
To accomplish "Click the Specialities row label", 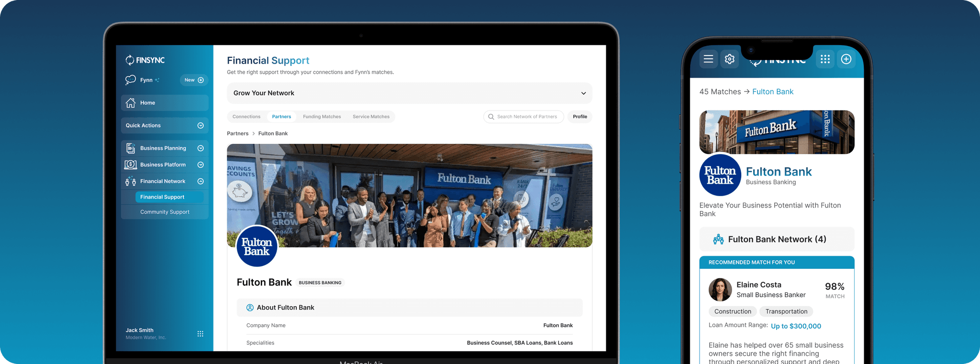I will pos(260,343).
